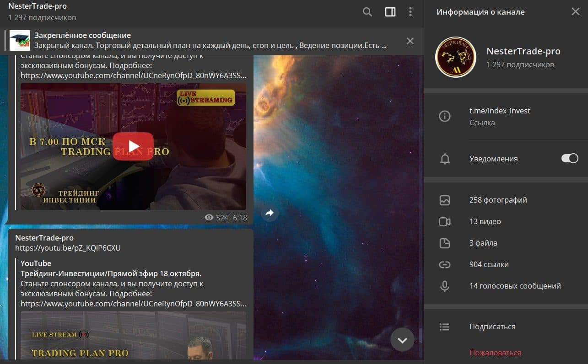This screenshot has height=364, width=588.
Task: Click the photos picture icon
Action: 444,200
